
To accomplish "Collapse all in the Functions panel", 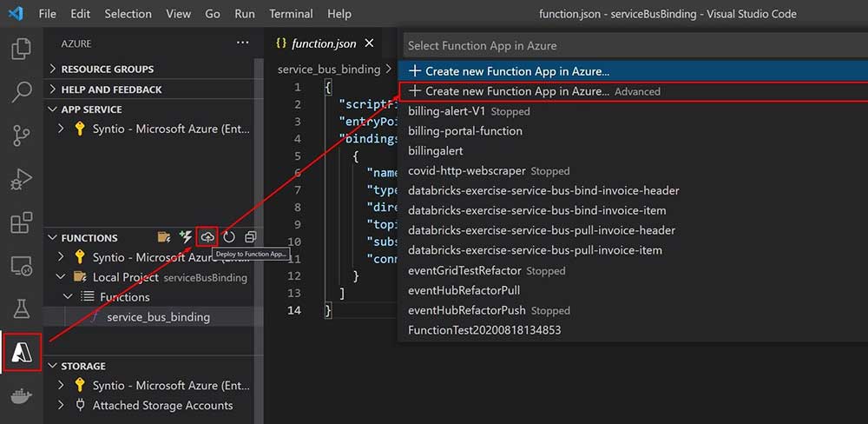I will [250, 237].
